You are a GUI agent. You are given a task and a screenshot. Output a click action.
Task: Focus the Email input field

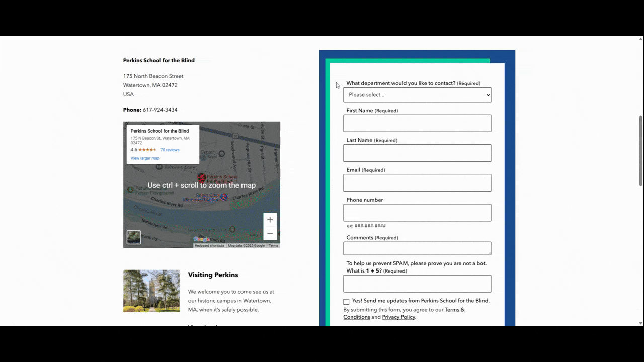417,183
